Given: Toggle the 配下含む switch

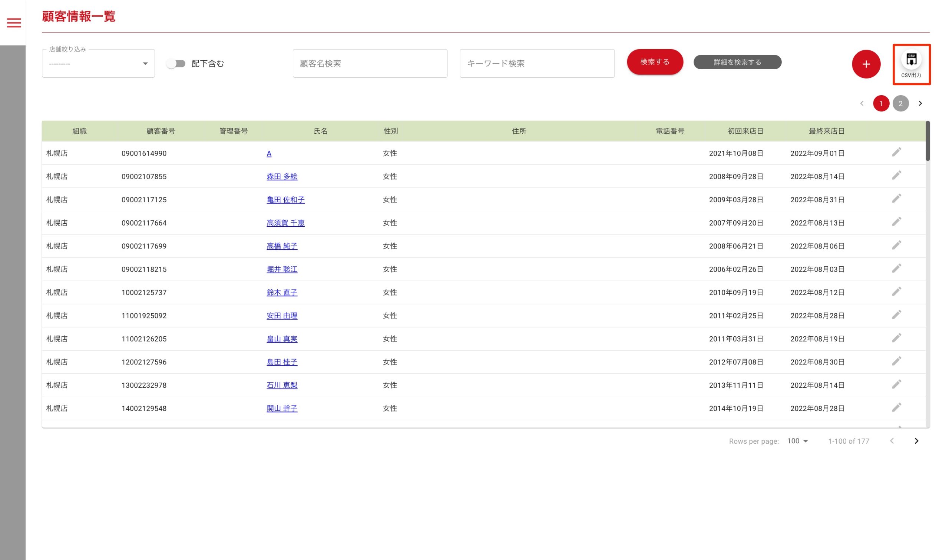Looking at the screenshot, I should (176, 64).
